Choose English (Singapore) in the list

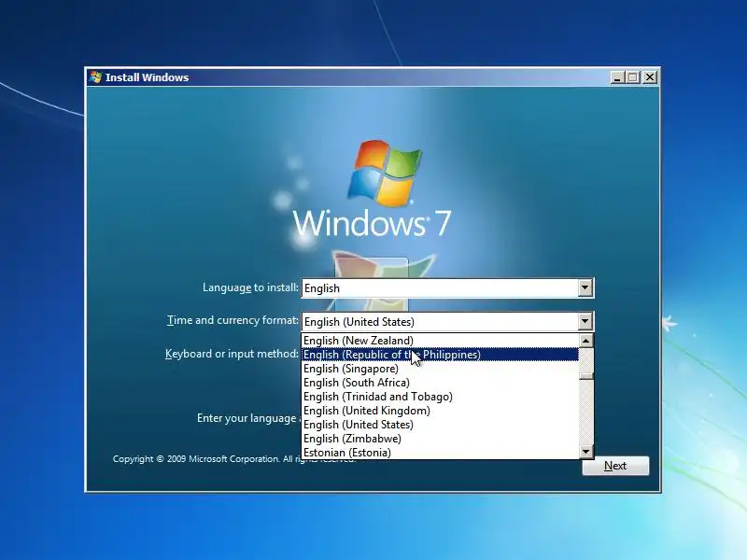point(440,369)
